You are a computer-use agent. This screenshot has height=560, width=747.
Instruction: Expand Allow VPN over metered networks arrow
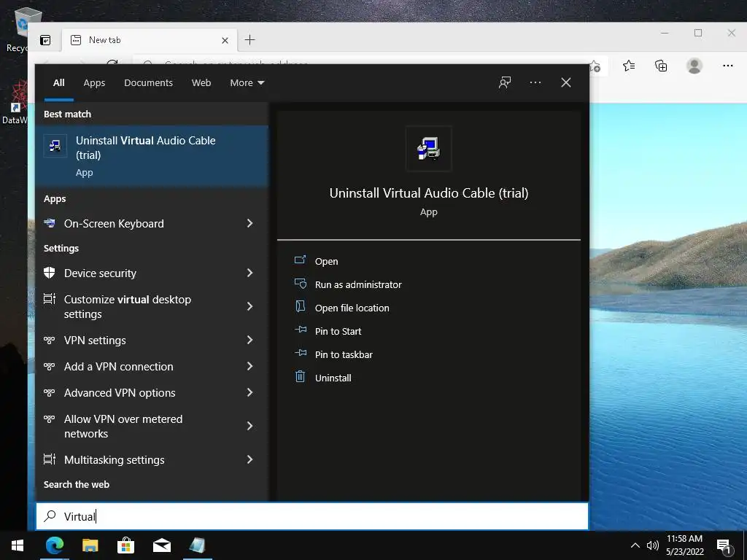249,426
